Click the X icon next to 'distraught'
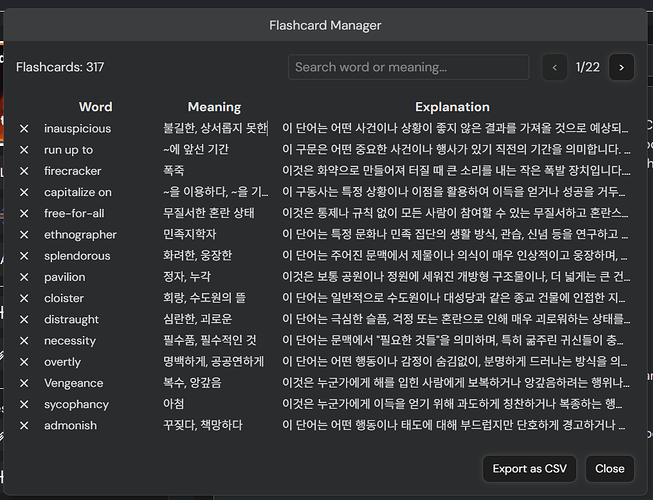Viewport: 653px width, 500px height. tap(24, 320)
